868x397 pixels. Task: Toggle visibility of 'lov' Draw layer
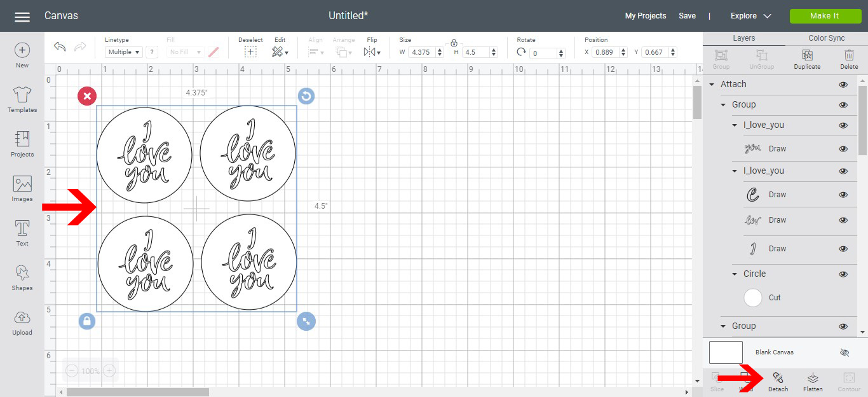pyautogui.click(x=843, y=220)
